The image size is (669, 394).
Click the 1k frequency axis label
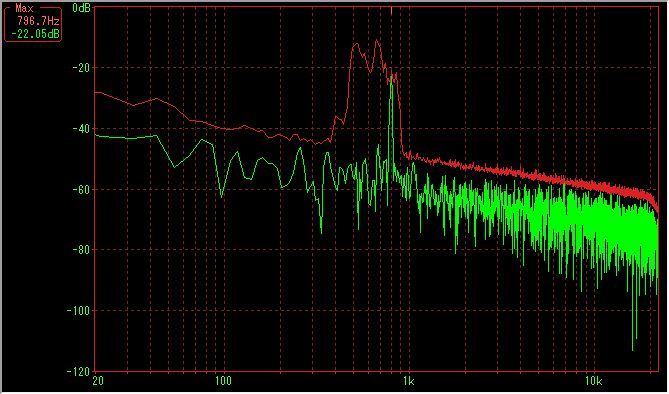click(x=408, y=381)
